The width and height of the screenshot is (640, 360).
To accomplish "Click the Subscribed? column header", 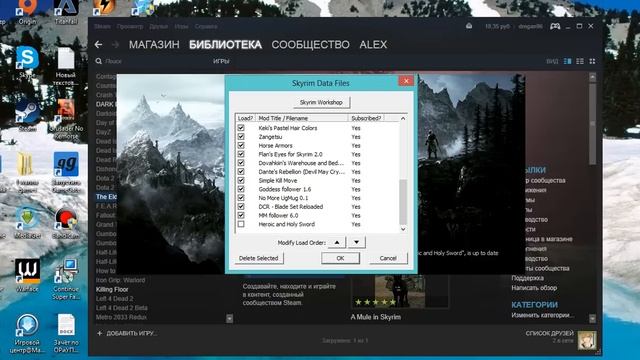I will 366,118.
